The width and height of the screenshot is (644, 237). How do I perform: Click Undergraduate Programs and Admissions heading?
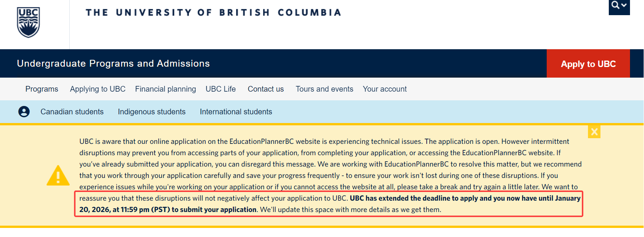tap(113, 64)
